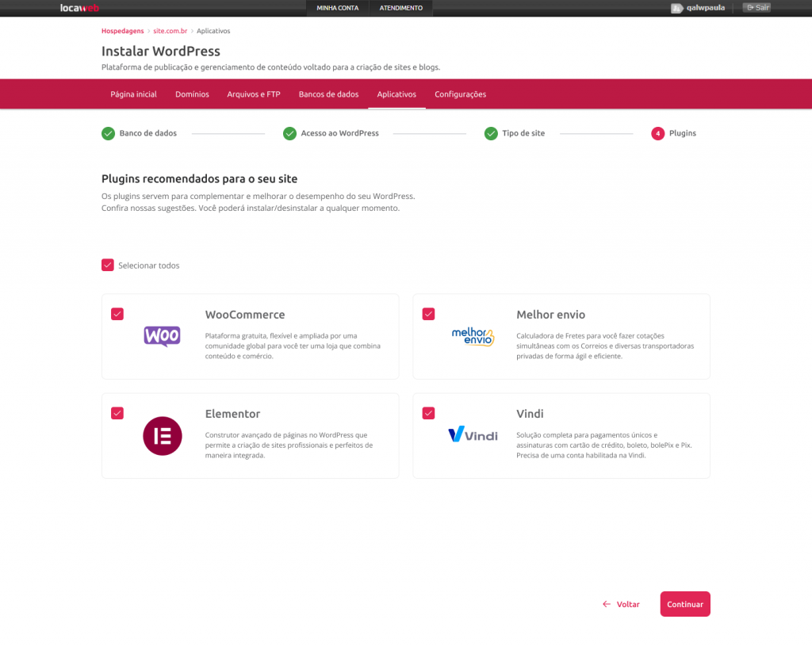Click the green check for Tipo de site step
Image resolution: width=812 pixels, height=646 pixels.
[x=491, y=133]
